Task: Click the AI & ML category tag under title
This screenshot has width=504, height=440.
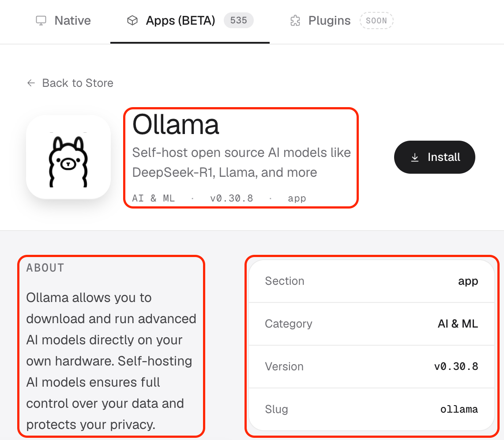Action: pos(154,198)
